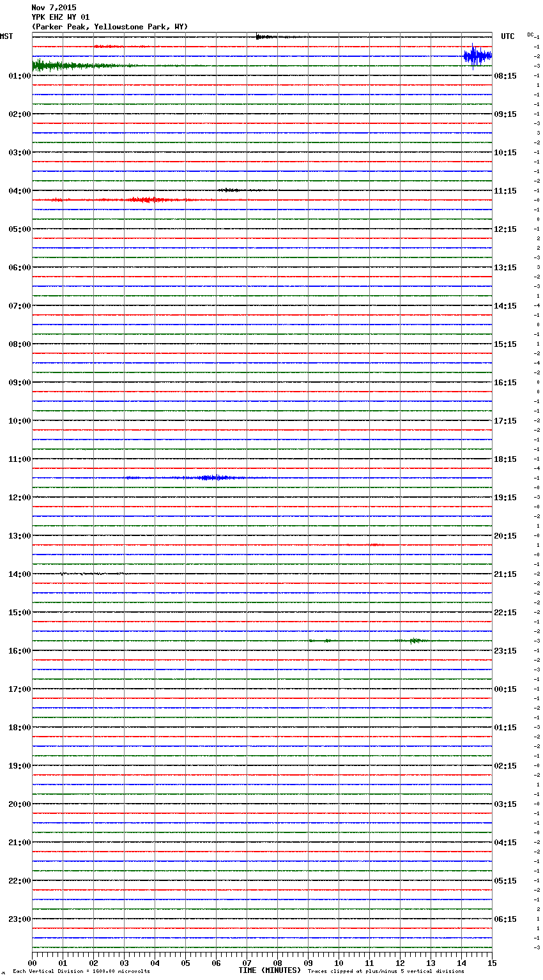Click the Each Vertical Division 1600.00 microvolts note
543x980 pixels.
coord(81,971)
